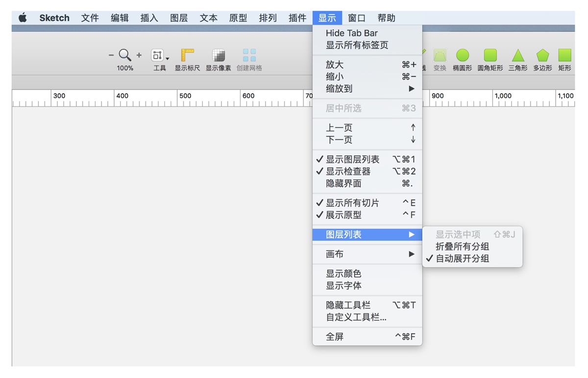Choose Hide Tab Bar

[x=367, y=33]
